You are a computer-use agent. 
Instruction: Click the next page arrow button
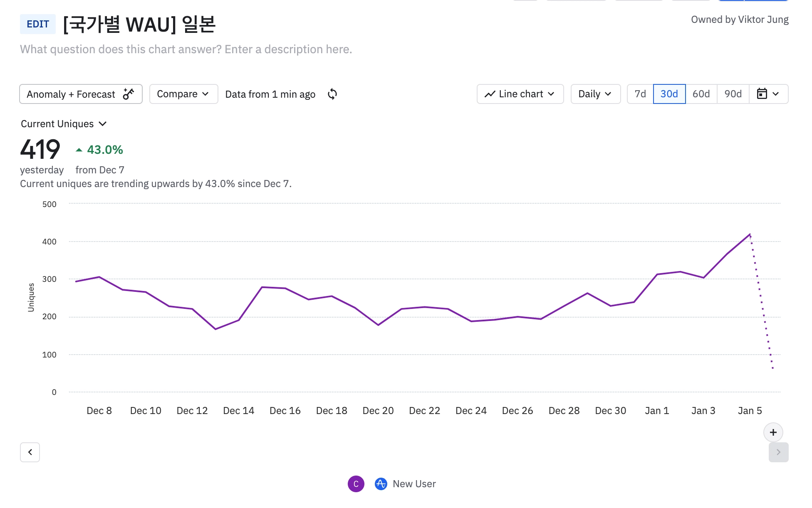pyautogui.click(x=778, y=452)
